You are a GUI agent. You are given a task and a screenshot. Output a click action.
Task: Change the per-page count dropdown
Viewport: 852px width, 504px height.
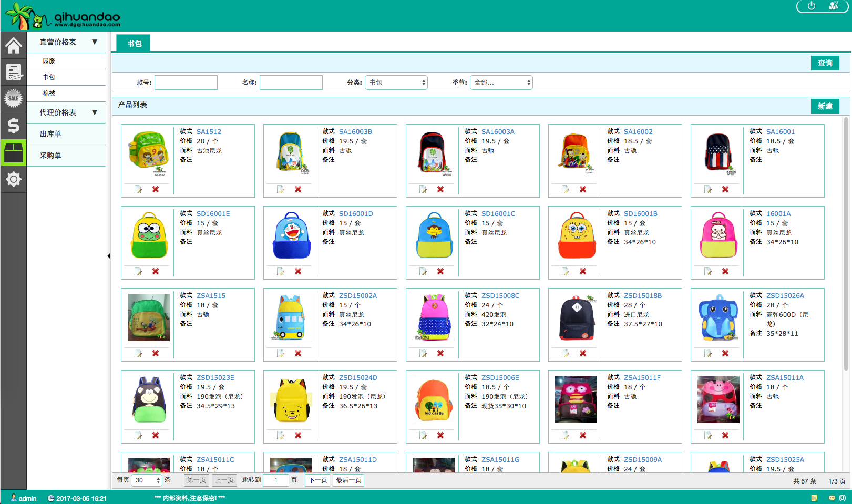point(147,480)
